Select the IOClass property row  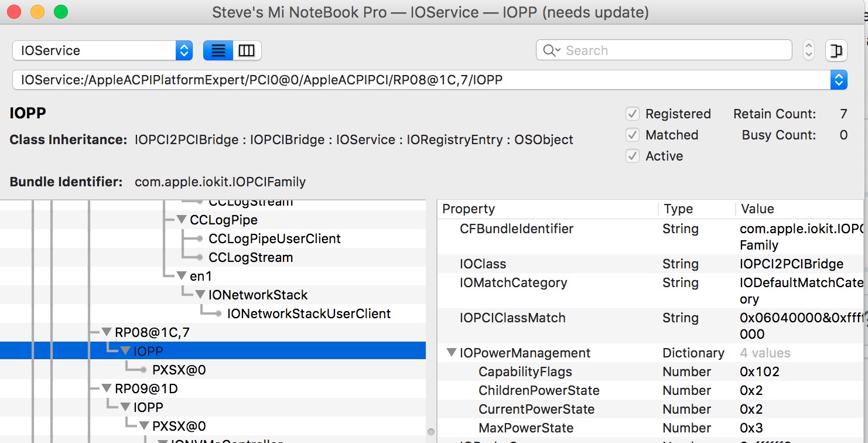coord(650,264)
